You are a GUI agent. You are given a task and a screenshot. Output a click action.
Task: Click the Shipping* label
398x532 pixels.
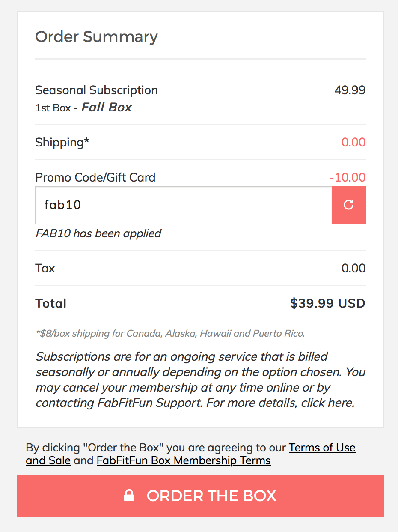(62, 142)
